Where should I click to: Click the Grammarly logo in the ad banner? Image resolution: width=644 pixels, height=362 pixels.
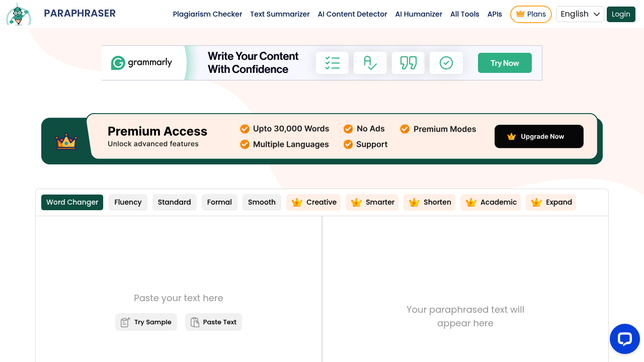tap(141, 63)
